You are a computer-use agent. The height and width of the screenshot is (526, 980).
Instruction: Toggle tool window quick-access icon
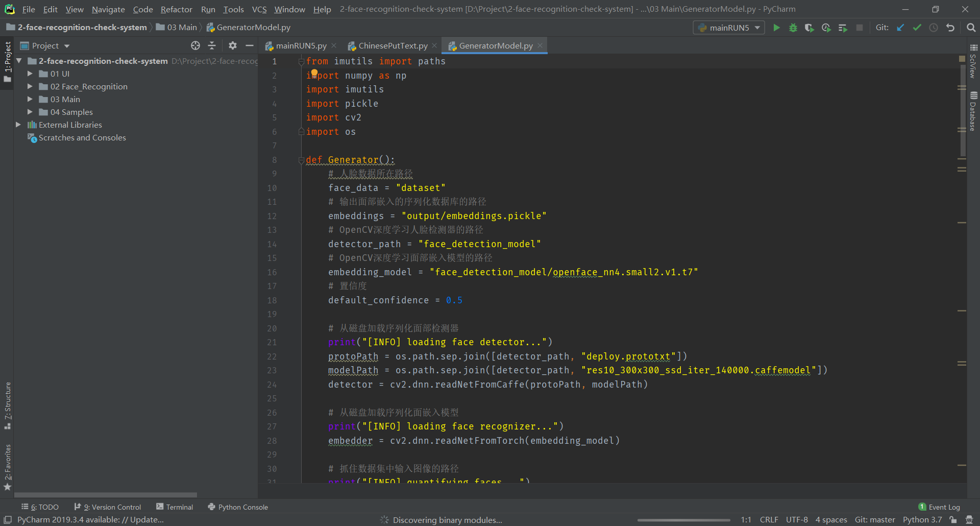8,519
